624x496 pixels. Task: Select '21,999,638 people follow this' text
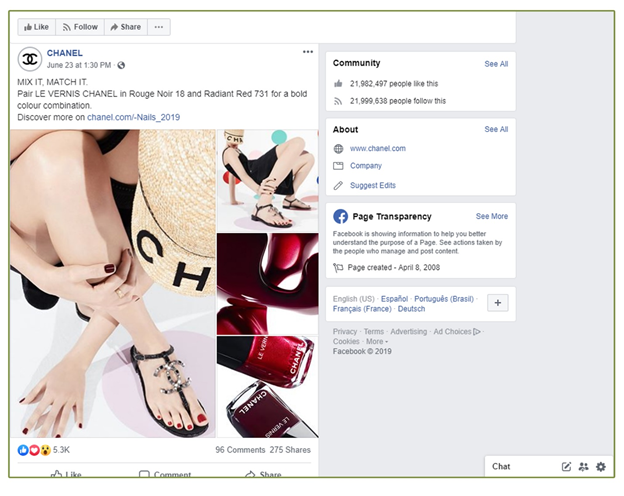(398, 101)
